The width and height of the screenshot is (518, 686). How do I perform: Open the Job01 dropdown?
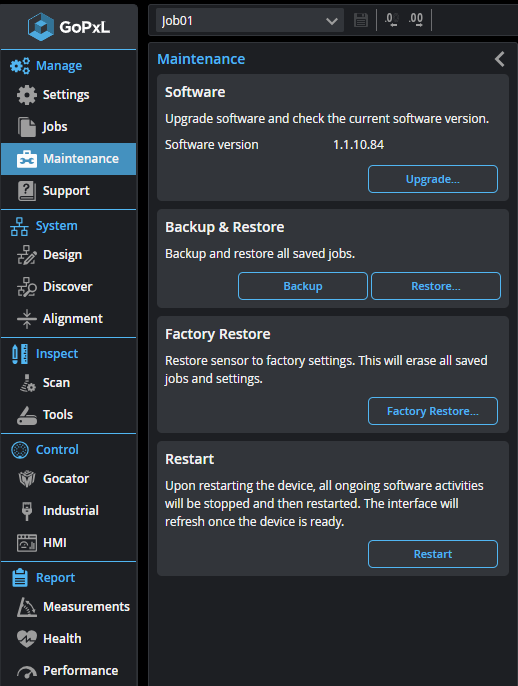pos(250,21)
